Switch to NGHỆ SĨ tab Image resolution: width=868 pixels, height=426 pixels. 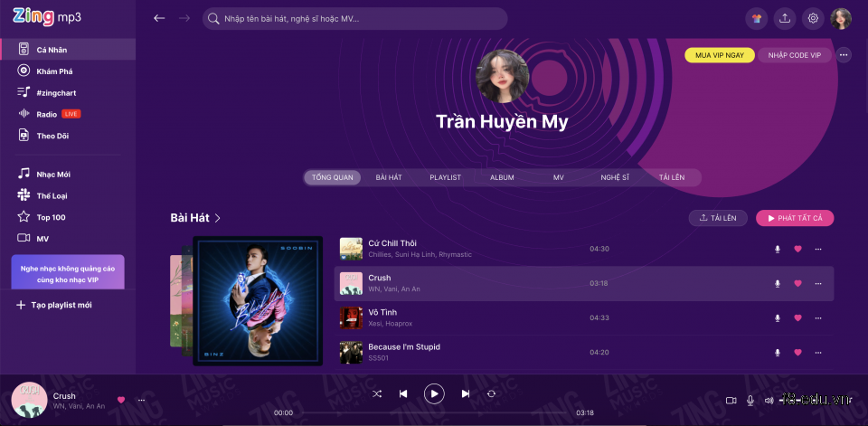click(615, 178)
